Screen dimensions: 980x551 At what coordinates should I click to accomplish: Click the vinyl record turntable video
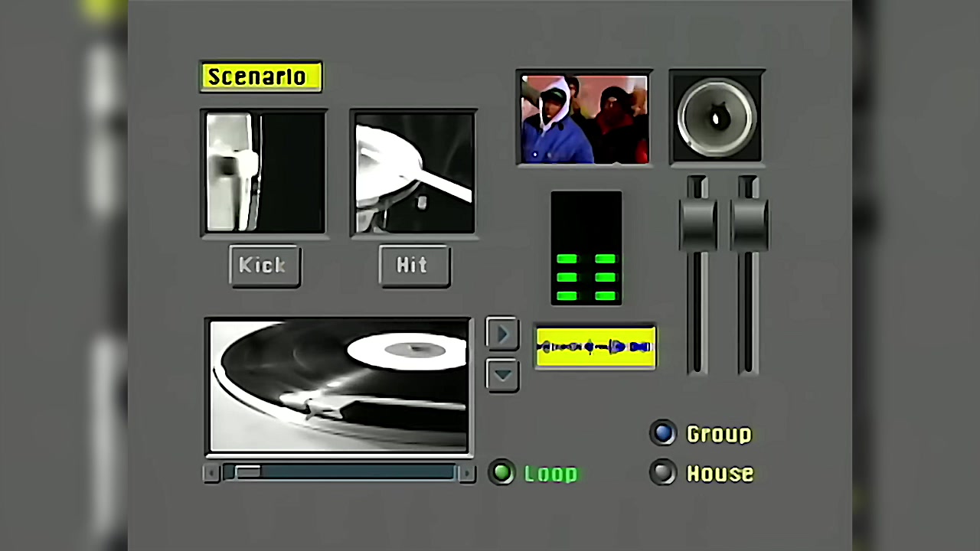pos(339,386)
